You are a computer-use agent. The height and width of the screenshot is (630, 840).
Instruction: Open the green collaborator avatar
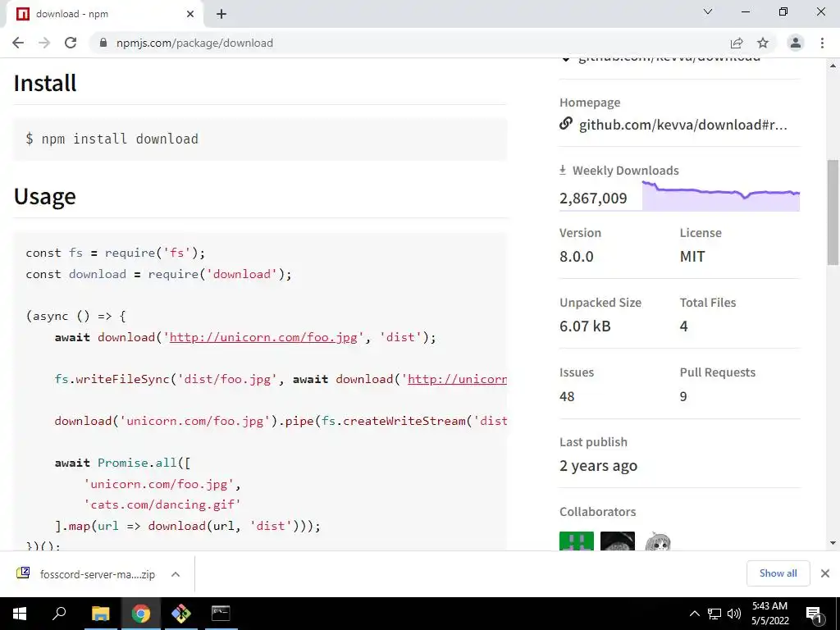(x=577, y=541)
